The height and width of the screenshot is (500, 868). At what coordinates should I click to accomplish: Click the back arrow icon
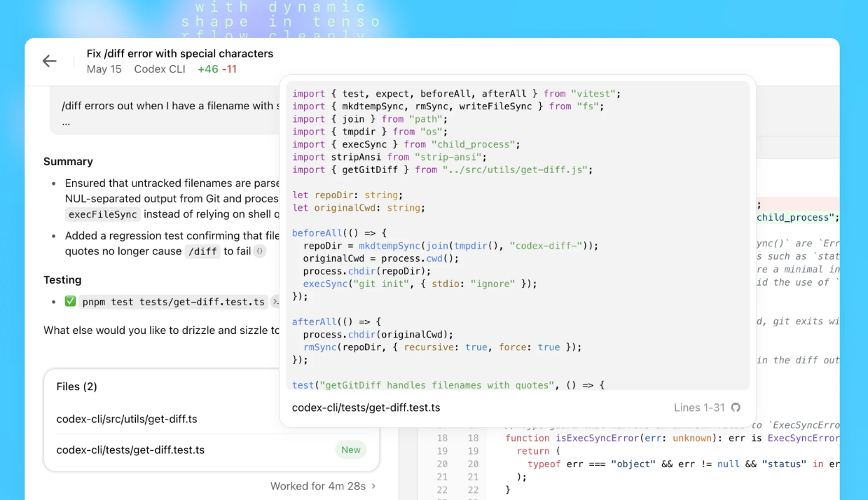(49, 61)
